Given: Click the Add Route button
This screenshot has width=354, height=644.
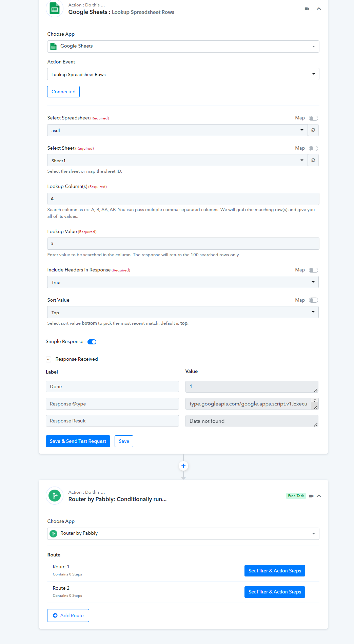Looking at the screenshot, I should click(x=68, y=615).
